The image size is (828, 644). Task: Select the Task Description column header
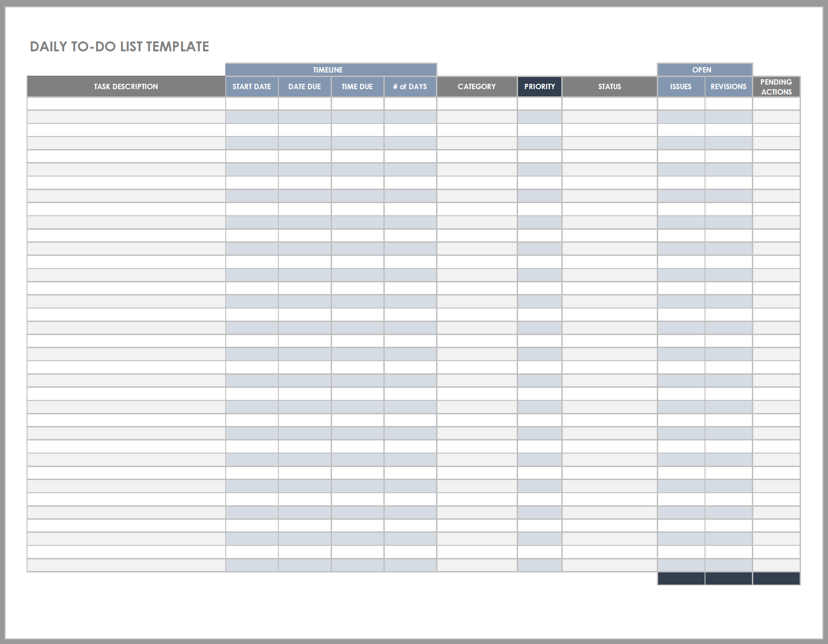pos(126,86)
